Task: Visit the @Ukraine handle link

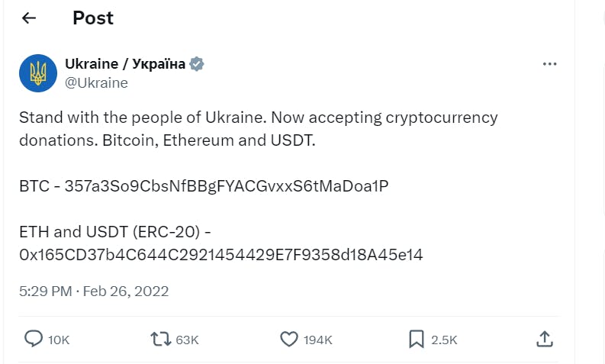Action: [x=96, y=83]
